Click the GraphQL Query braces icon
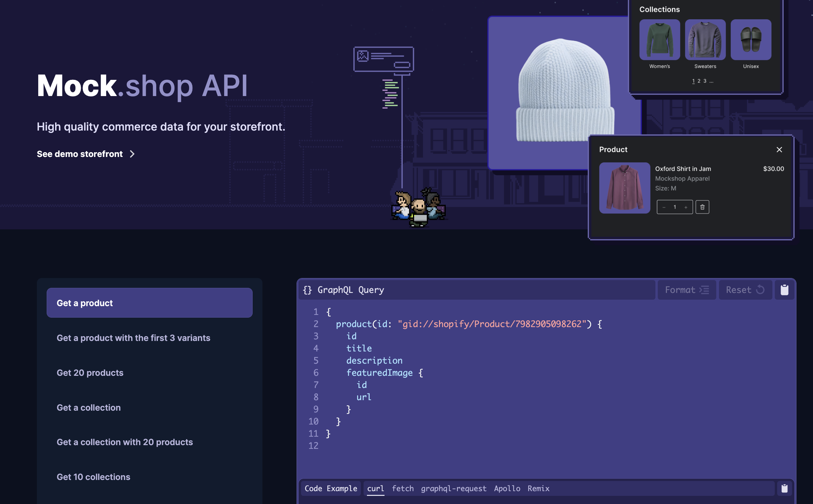This screenshot has width=813, height=504. pos(307,290)
